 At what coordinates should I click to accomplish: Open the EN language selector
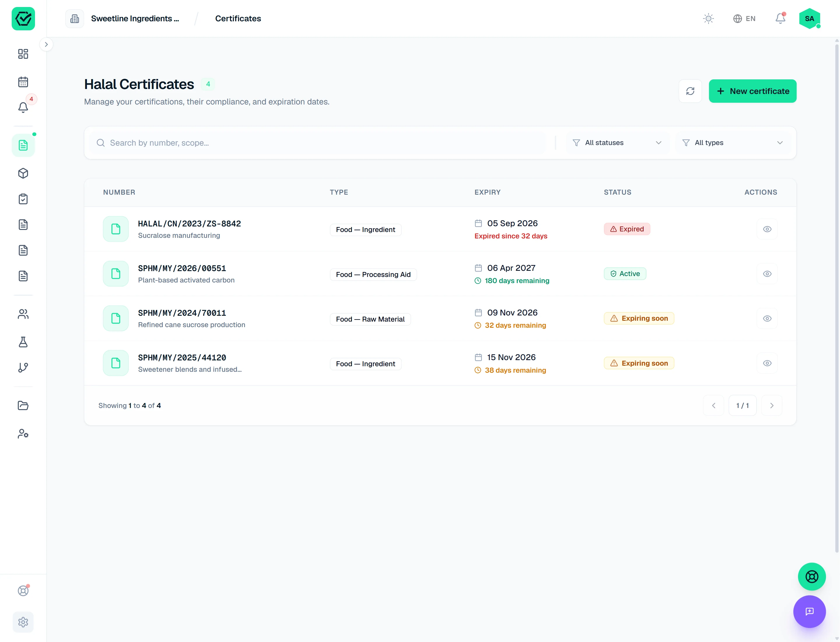(744, 18)
